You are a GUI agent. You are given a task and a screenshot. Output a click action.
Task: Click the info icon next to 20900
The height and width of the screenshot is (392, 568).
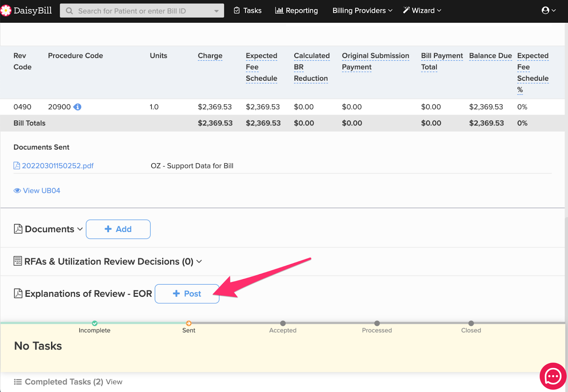tap(77, 107)
